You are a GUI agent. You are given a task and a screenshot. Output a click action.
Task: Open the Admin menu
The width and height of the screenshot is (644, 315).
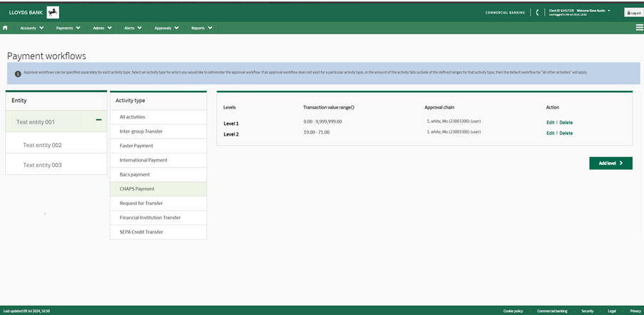(x=102, y=28)
